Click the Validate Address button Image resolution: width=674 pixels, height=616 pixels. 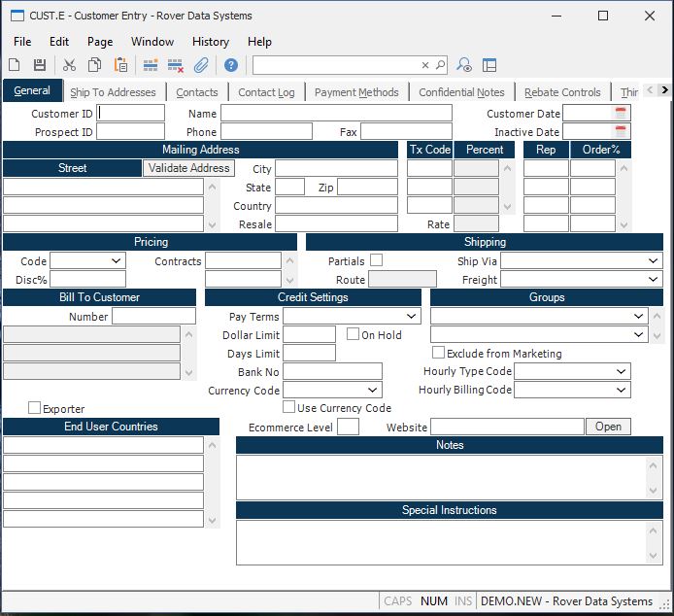pos(188,168)
